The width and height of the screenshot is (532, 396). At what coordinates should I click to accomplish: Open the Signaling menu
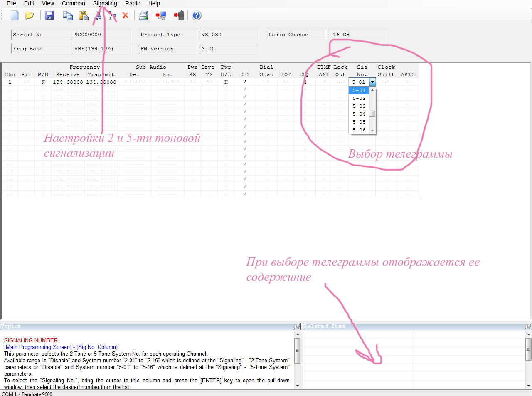click(x=105, y=3)
